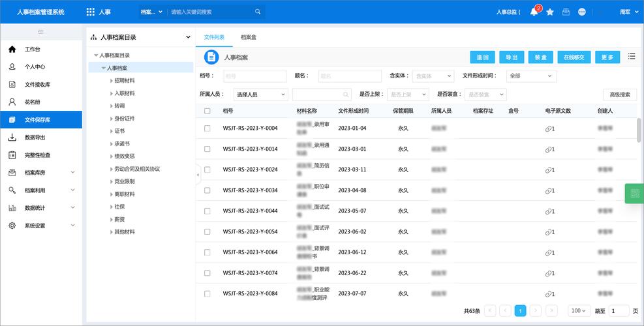Click the 装盒 button
Viewport: 644px width, 326px height.
541,57
